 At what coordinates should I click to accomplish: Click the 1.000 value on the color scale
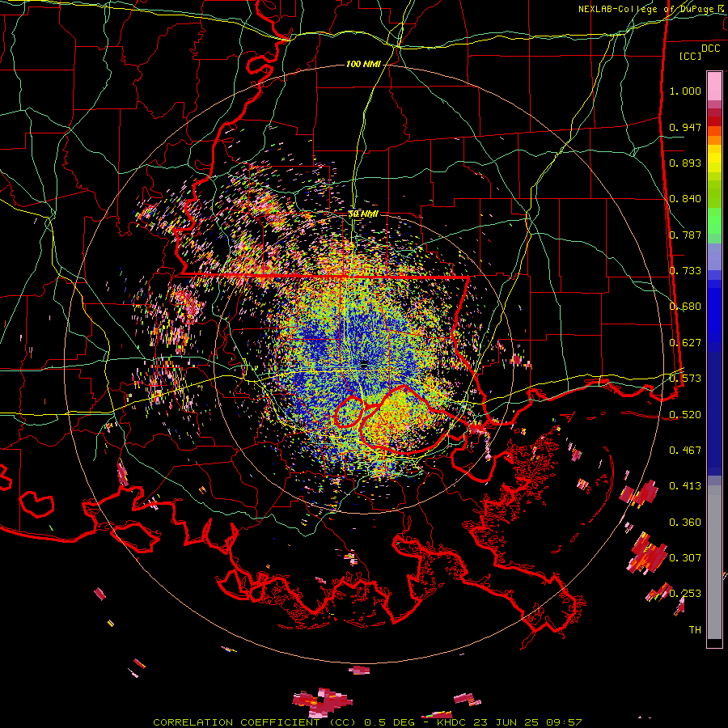tap(685, 91)
